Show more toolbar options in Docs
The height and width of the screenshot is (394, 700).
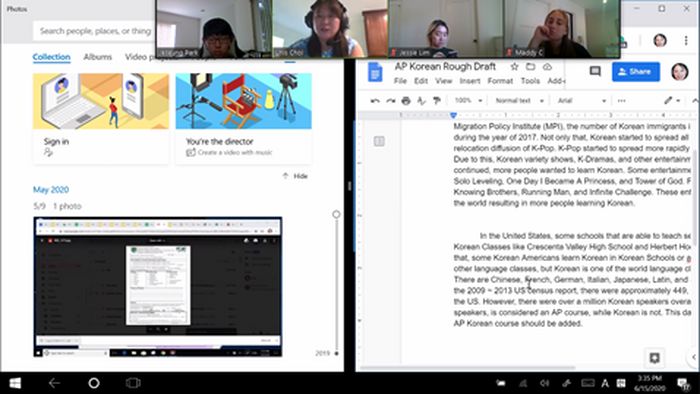point(621,101)
